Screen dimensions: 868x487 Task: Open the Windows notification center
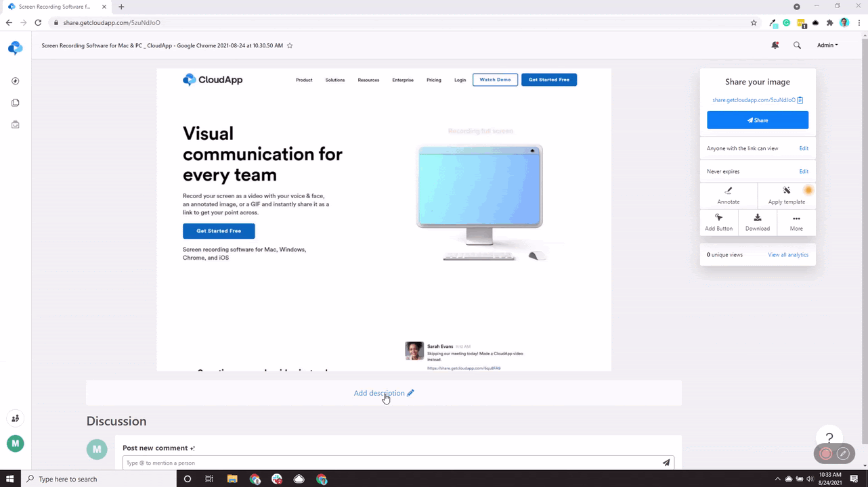[x=854, y=479]
